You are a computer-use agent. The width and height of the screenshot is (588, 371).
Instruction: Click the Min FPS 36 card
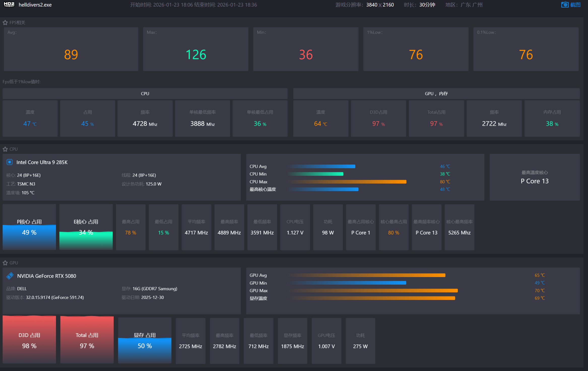[x=306, y=49]
